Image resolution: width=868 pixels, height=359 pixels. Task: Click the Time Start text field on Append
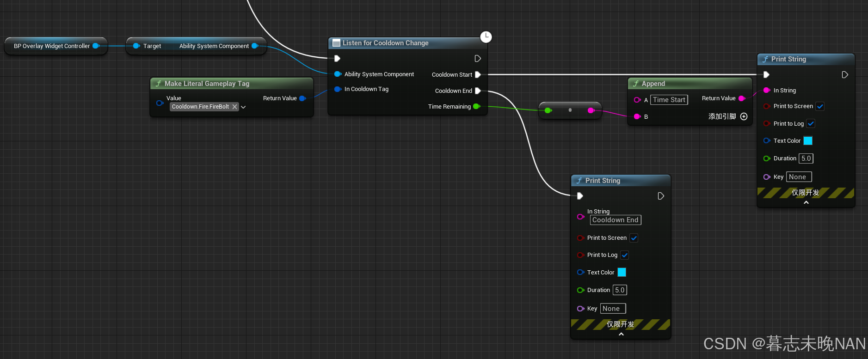669,100
